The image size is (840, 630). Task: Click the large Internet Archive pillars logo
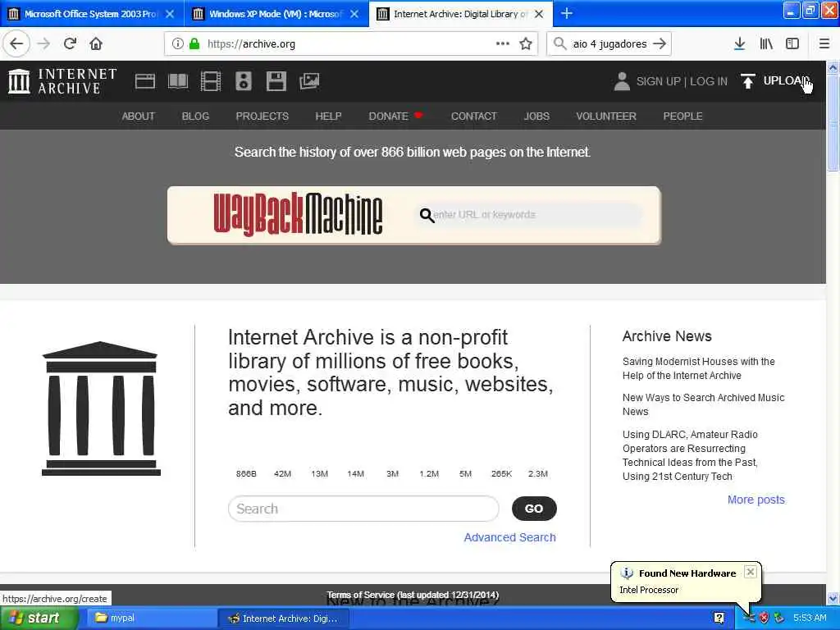(x=101, y=409)
